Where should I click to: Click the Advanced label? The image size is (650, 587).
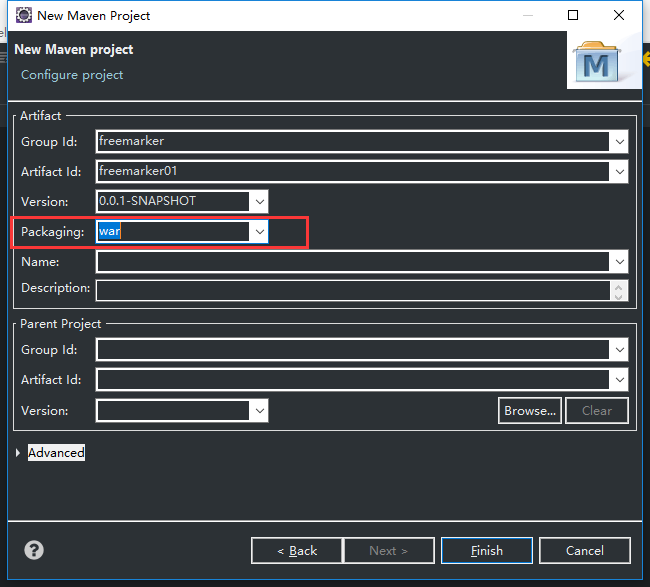tap(56, 453)
